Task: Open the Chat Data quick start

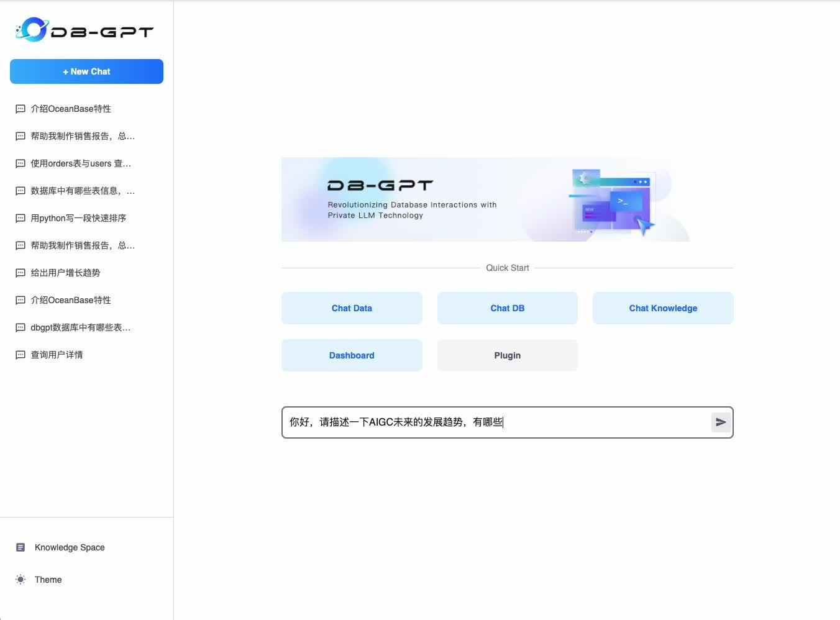Action: pyautogui.click(x=352, y=308)
